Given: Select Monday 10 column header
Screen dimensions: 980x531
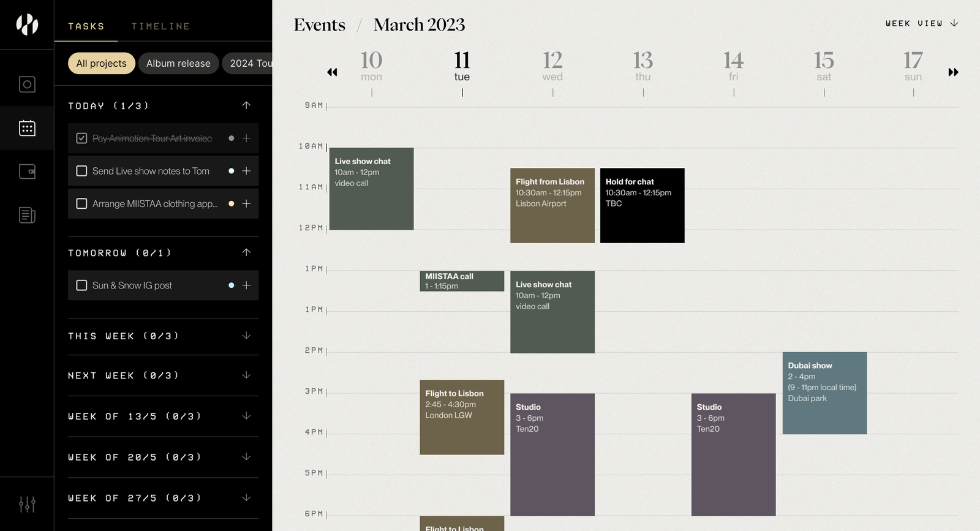Looking at the screenshot, I should (x=371, y=66).
